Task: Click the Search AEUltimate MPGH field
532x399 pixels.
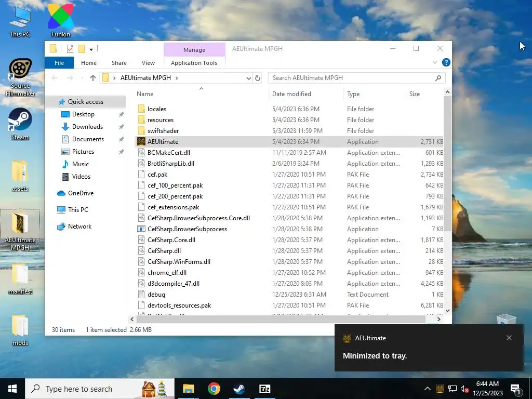Action: (x=356, y=78)
